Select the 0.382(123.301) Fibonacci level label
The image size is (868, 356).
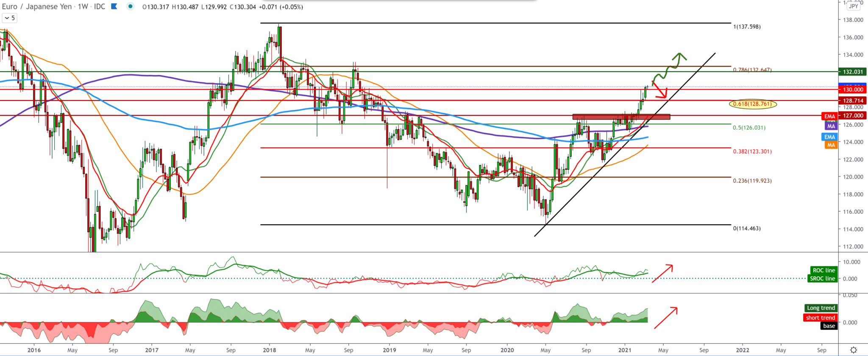[752, 151]
